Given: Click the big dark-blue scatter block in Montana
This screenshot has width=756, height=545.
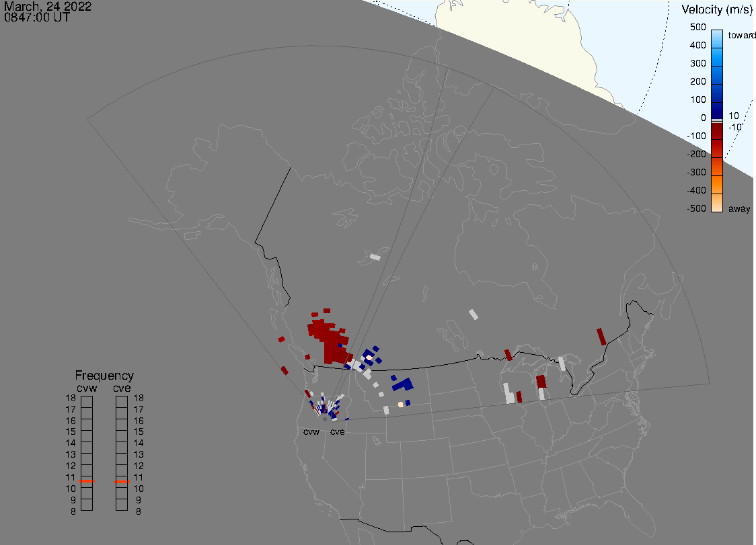Looking at the screenshot, I should click(x=404, y=384).
